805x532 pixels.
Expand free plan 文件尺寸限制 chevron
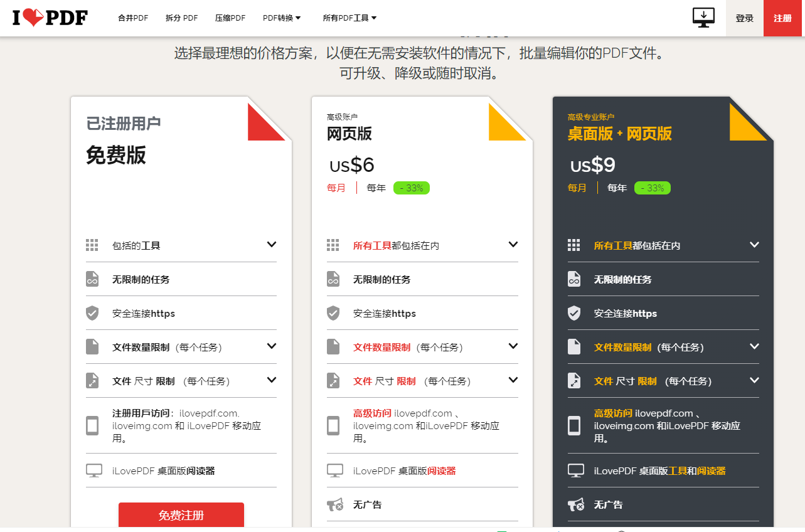pos(272,380)
